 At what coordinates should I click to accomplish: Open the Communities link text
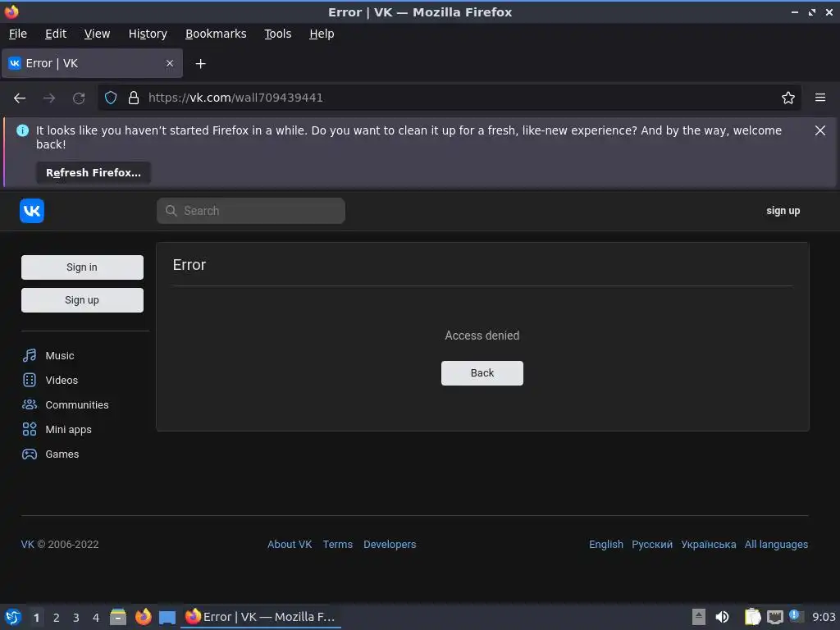point(77,405)
